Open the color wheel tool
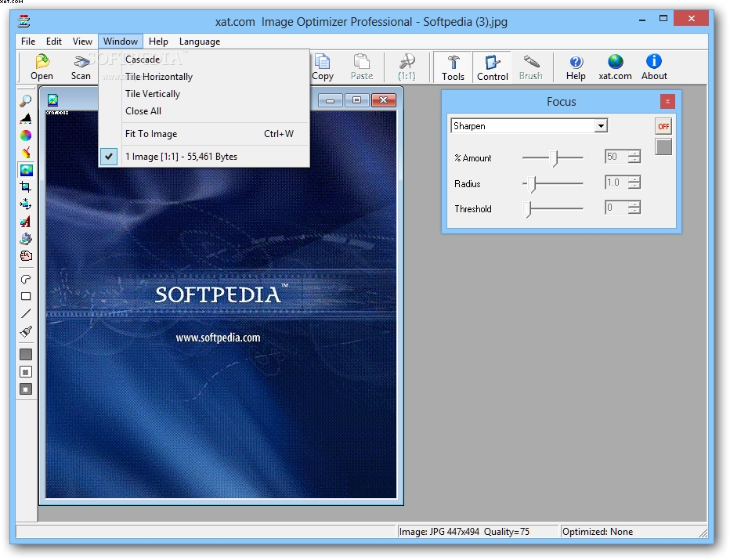This screenshot has width=730, height=560. tap(26, 135)
